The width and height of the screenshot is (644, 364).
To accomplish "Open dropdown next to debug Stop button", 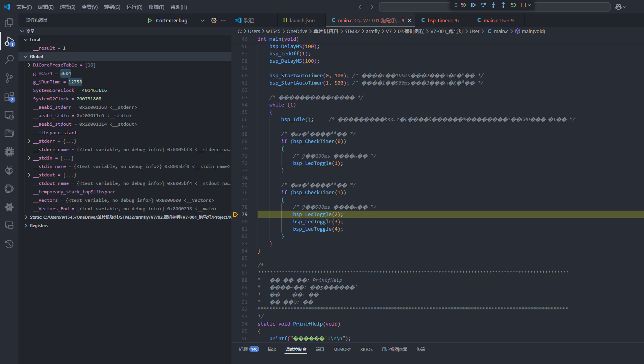I will coord(529,5).
